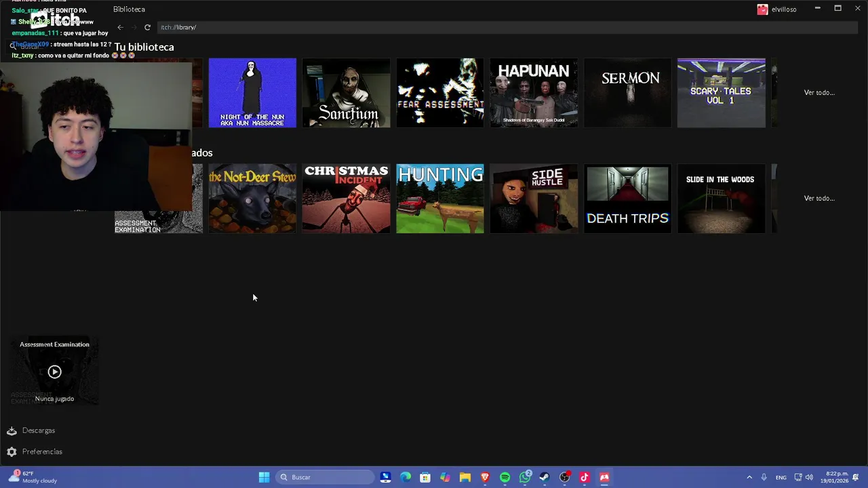Open Fear Assessment game tile
This screenshot has height=488, width=868.
[440, 93]
